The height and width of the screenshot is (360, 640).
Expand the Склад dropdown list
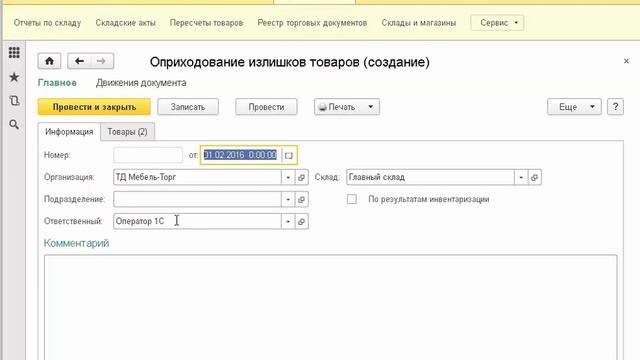click(x=521, y=177)
